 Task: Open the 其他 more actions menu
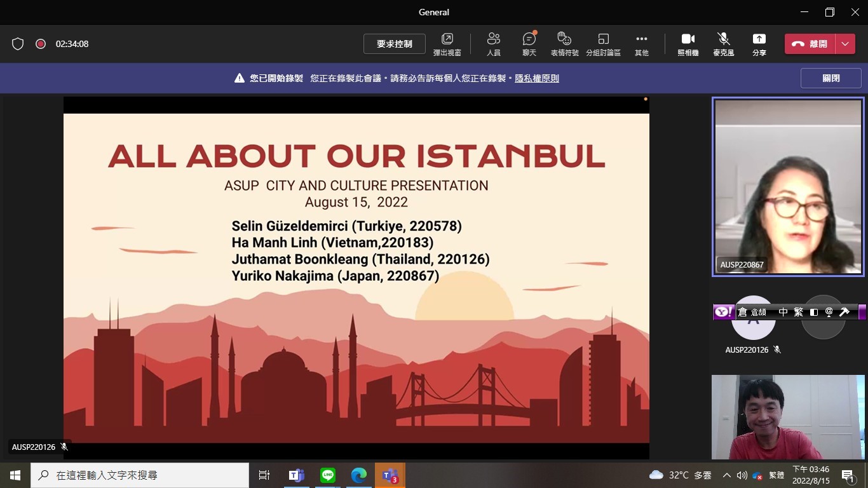[x=642, y=44]
